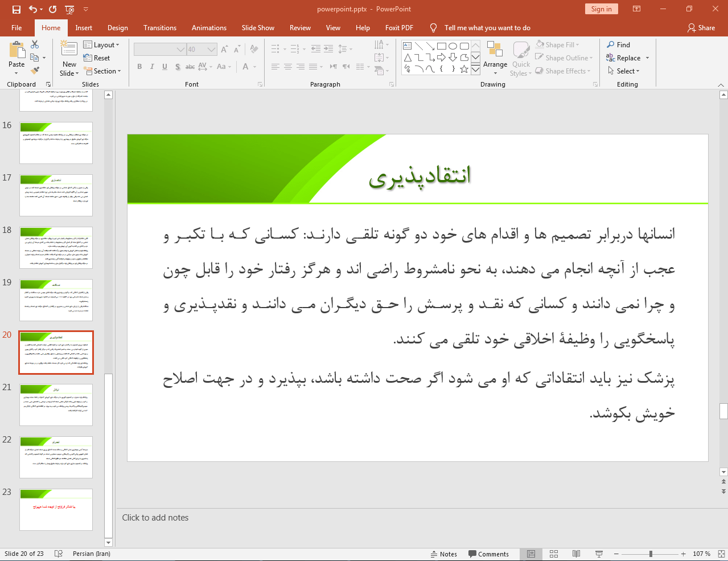Select the oval shape in gallery
Screen dimensions: 728x561
click(x=453, y=46)
